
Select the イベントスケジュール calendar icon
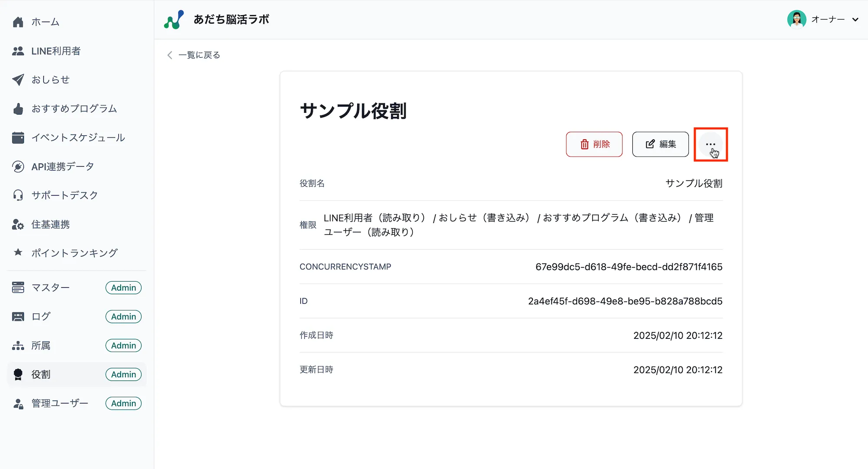[x=18, y=138]
